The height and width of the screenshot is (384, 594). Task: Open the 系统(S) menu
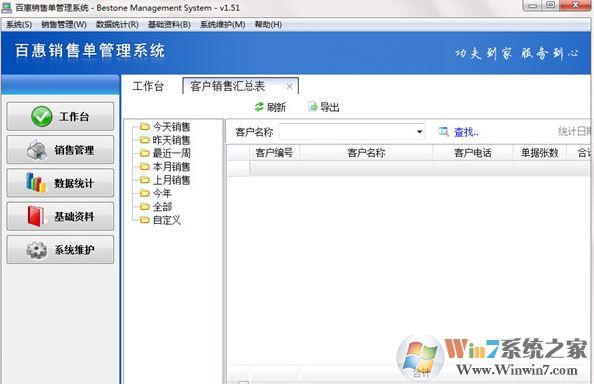click(x=19, y=25)
